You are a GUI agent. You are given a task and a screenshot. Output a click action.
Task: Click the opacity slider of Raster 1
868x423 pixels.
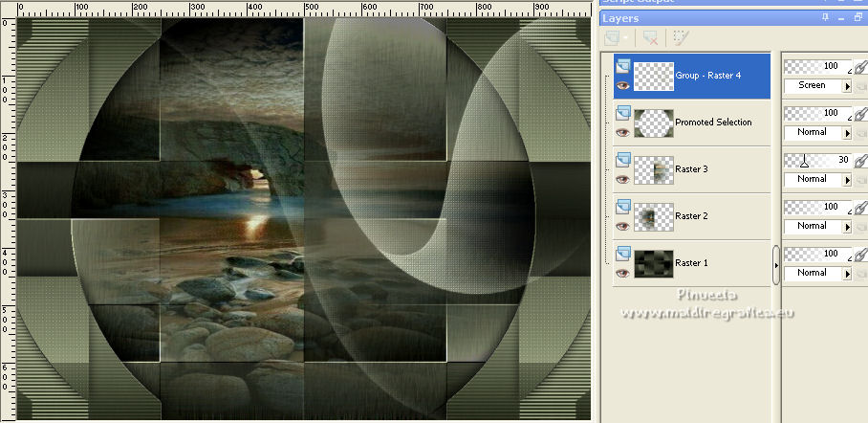[x=817, y=254]
